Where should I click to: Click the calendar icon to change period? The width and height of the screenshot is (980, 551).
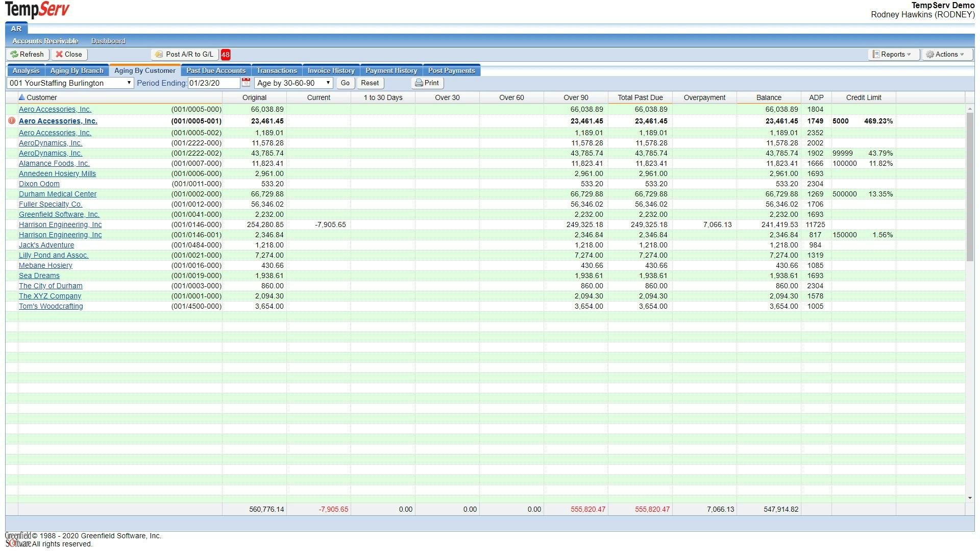click(x=247, y=83)
